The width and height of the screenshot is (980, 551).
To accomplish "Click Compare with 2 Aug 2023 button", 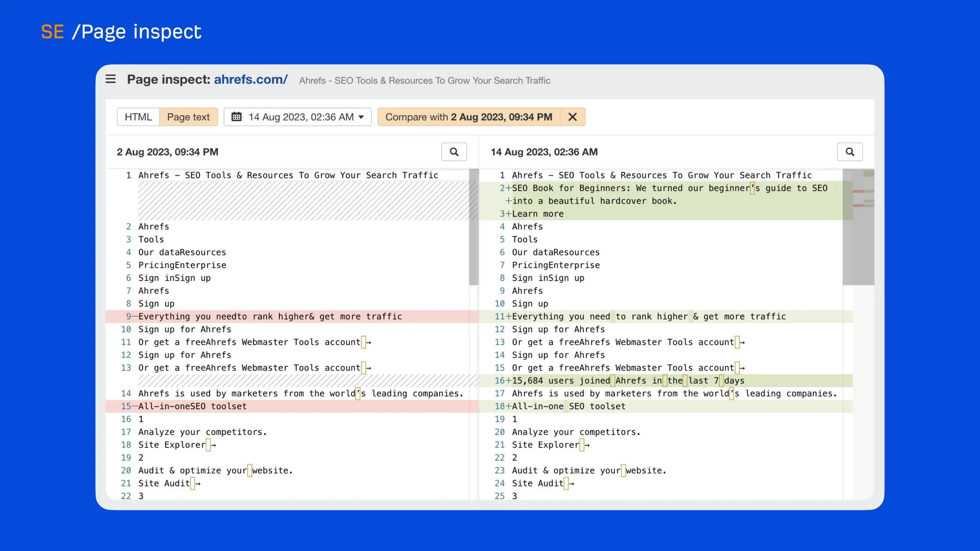I will click(468, 117).
